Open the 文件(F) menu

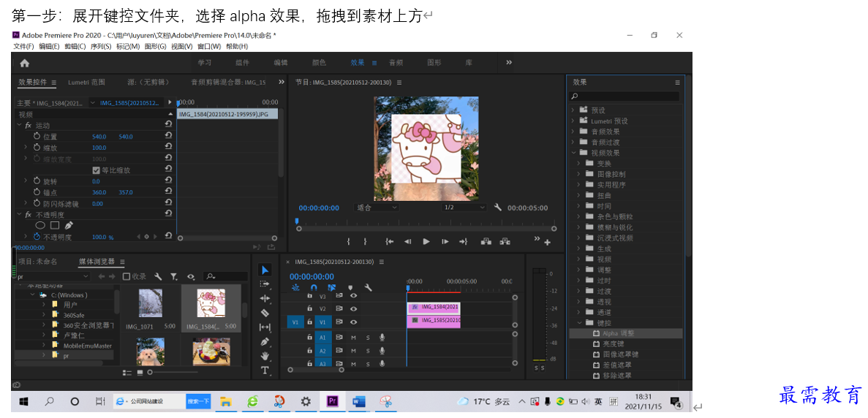point(23,46)
